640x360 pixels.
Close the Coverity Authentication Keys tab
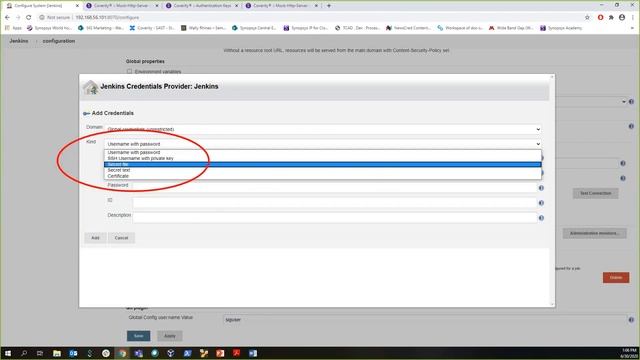236,6
